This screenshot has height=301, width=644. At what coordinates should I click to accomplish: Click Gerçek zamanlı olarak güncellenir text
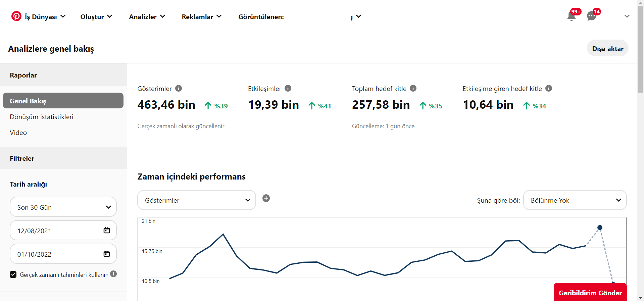click(181, 126)
